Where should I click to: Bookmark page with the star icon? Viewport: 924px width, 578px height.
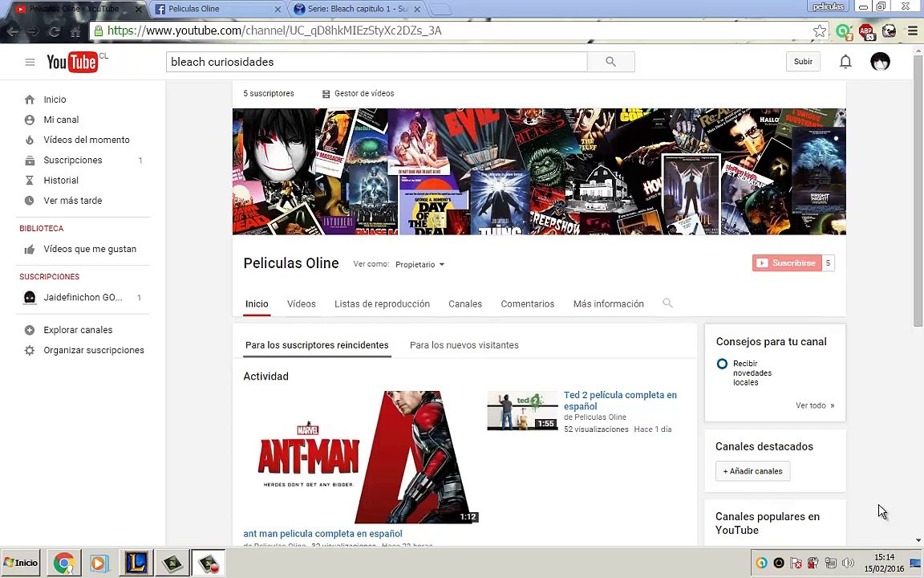[x=819, y=31]
